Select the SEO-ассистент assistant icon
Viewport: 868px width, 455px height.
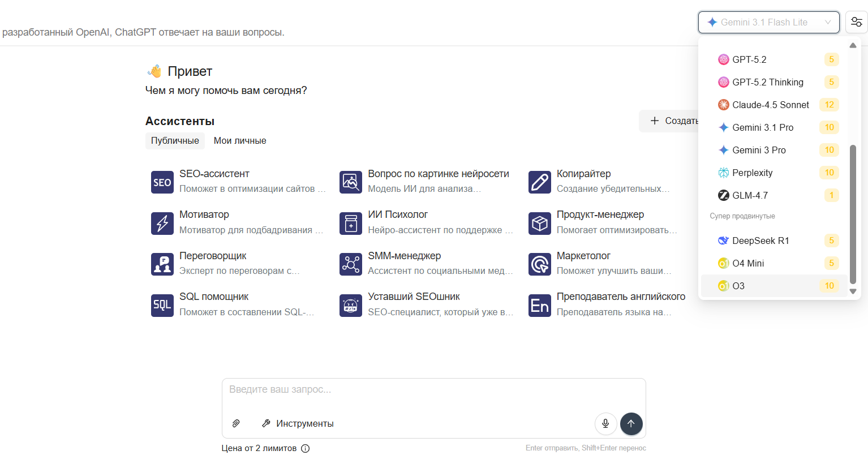point(162,182)
